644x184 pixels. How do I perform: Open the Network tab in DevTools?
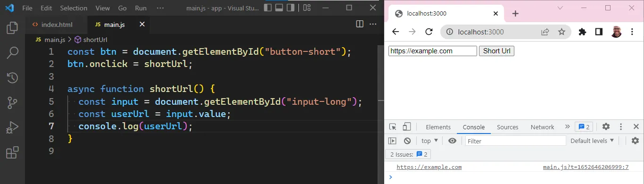(543, 127)
